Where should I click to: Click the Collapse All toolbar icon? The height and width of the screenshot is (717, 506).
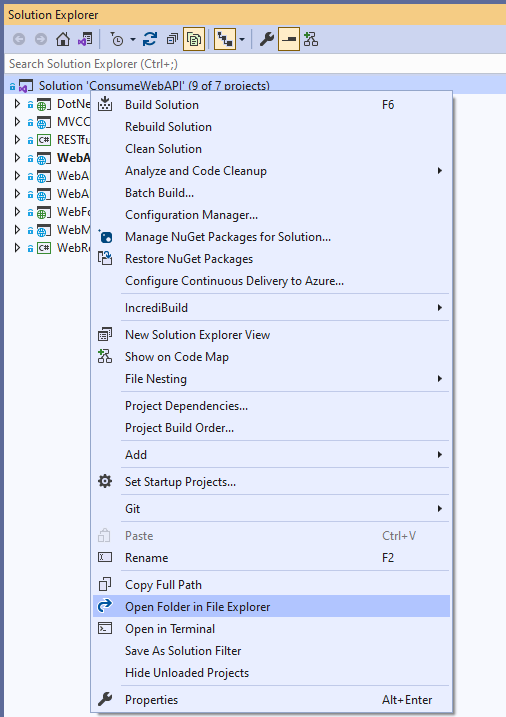pos(172,39)
